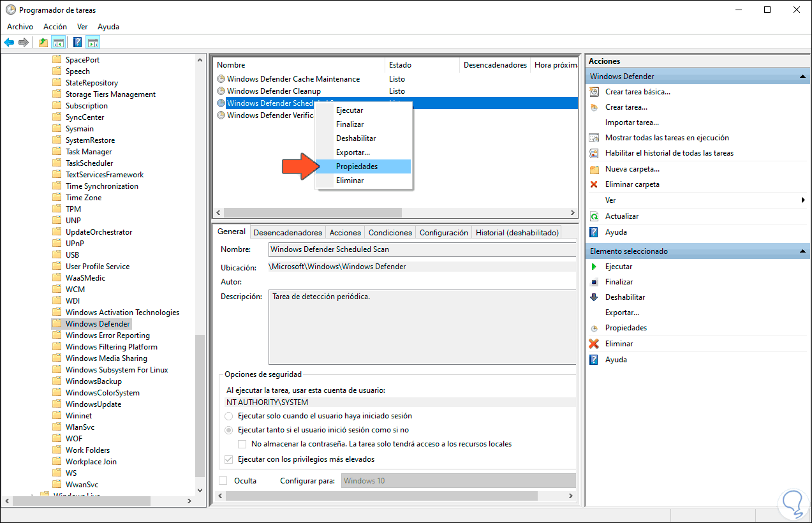Screen dimensions: 812x523
Task: Click the Crear tarea básica icon
Action: [x=593, y=91]
